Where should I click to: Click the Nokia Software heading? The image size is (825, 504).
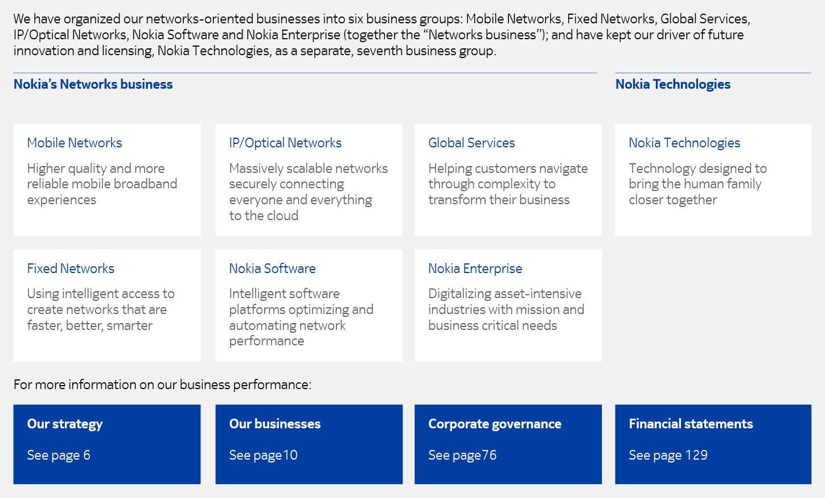point(272,268)
